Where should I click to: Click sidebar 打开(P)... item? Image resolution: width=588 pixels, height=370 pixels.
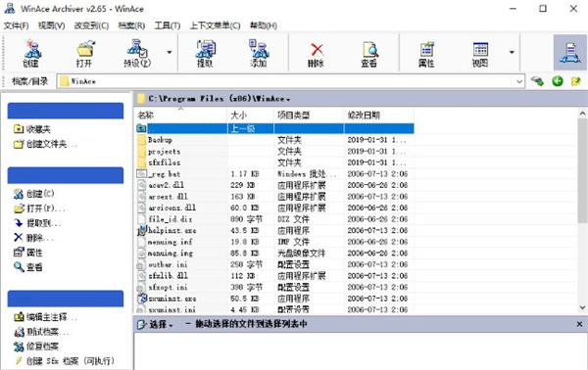[39, 208]
